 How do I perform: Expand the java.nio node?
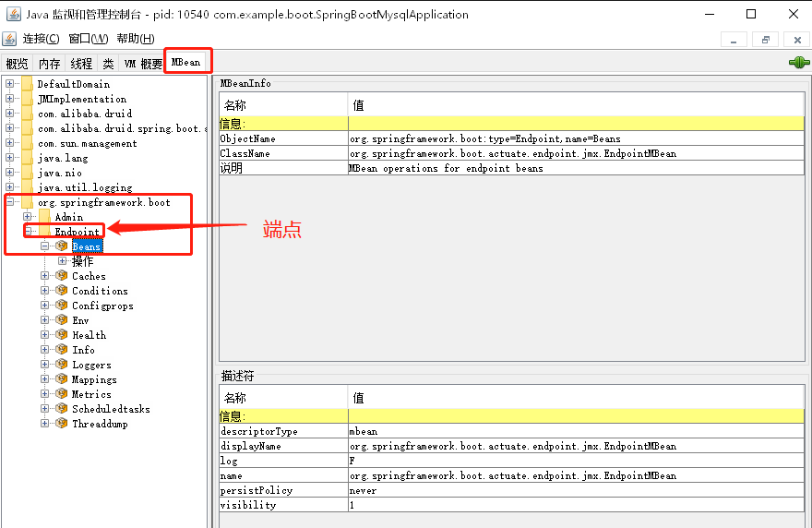tap(10, 172)
